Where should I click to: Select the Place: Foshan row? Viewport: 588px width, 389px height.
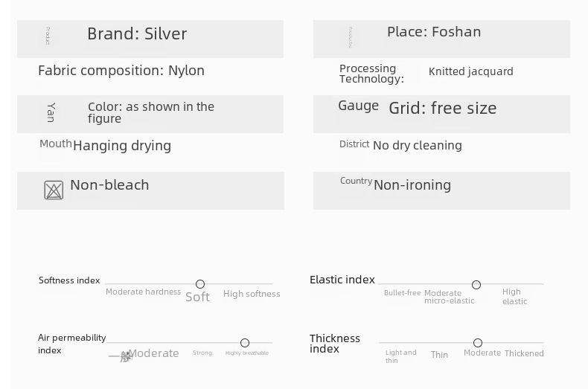click(442, 39)
